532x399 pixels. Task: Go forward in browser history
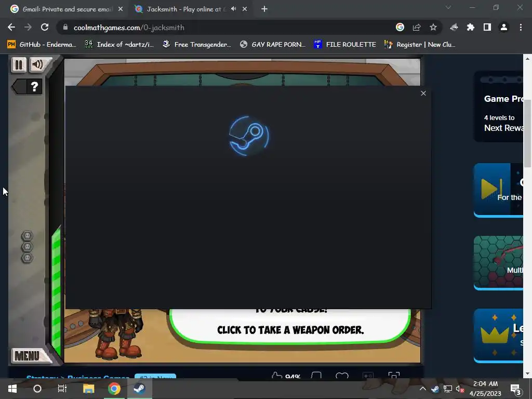(28, 27)
